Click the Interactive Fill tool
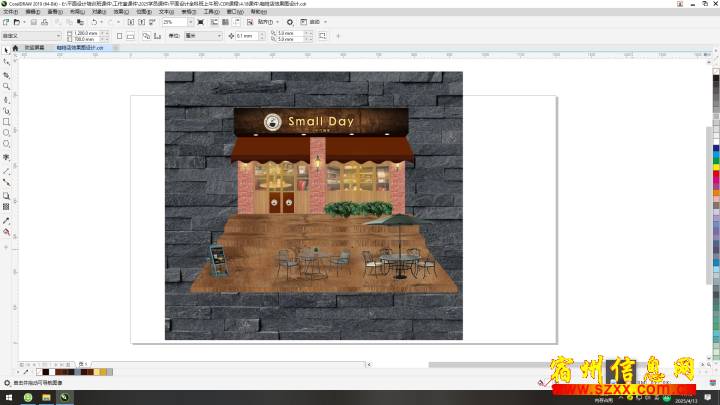This screenshot has width=720, height=405. (x=6, y=232)
